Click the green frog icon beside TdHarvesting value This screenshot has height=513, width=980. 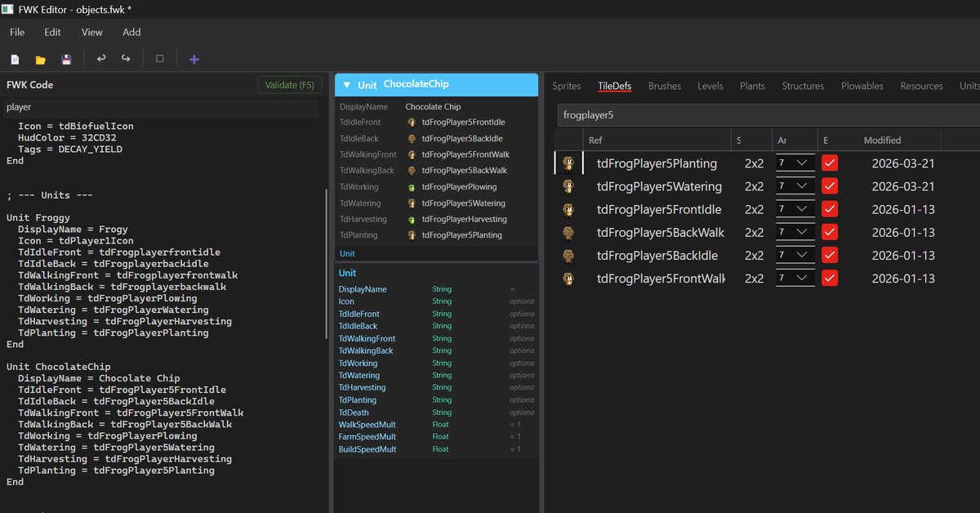pos(412,219)
